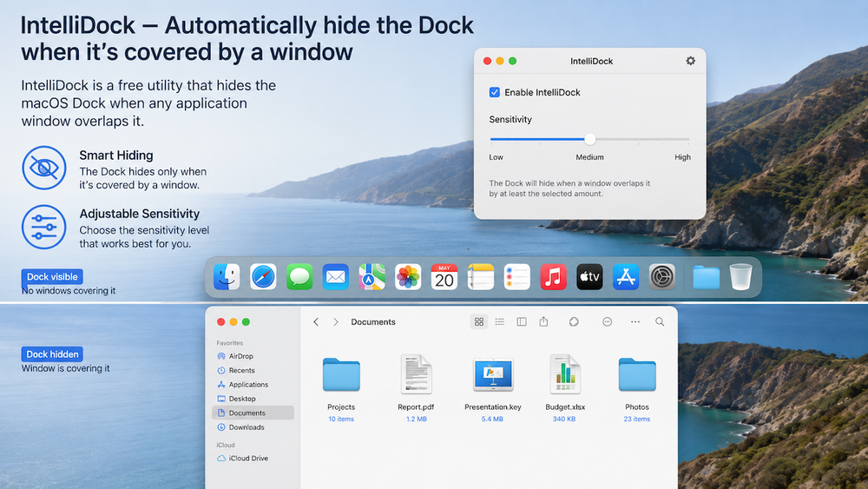Launch Reminders from the Dock
The width and height of the screenshot is (868, 489).
pyautogui.click(x=517, y=277)
